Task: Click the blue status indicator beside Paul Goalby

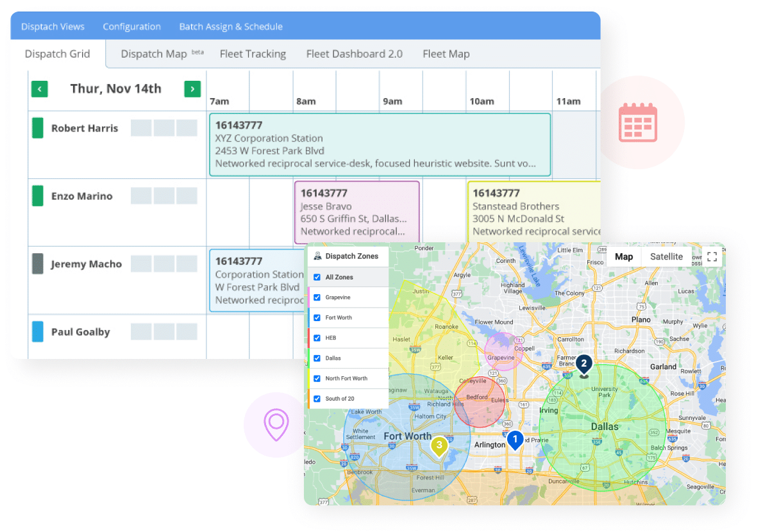Action: coord(38,331)
